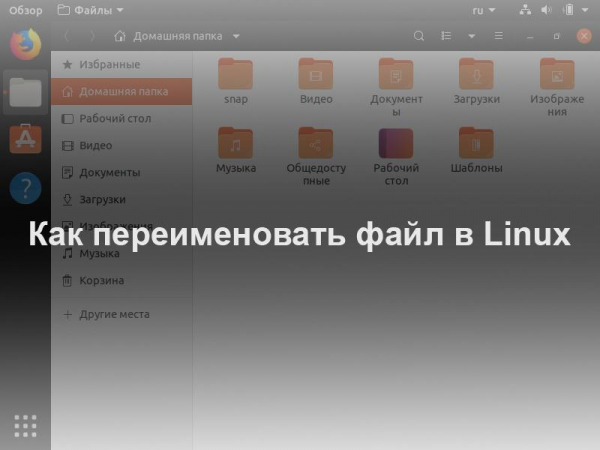Select Домашняя папка in the sidebar
The image size is (600, 450).
point(122,91)
